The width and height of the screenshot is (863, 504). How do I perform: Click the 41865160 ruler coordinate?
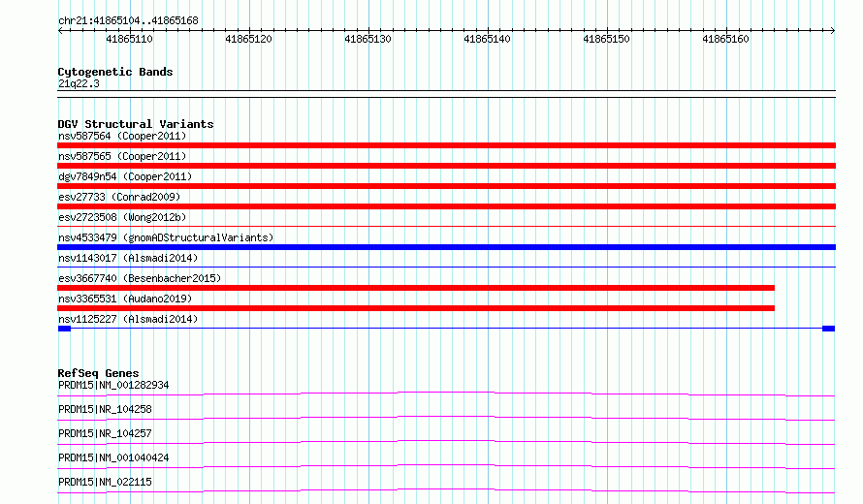(x=725, y=39)
